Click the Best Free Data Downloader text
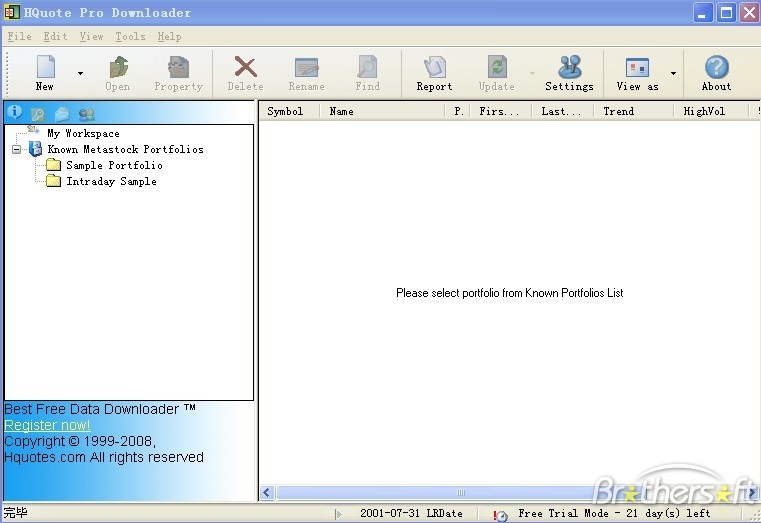The image size is (761, 523). (x=99, y=409)
